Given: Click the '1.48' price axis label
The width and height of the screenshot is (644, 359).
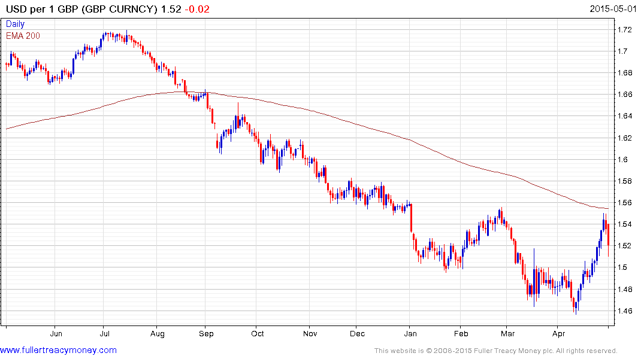Looking at the screenshot, I should (x=625, y=289).
